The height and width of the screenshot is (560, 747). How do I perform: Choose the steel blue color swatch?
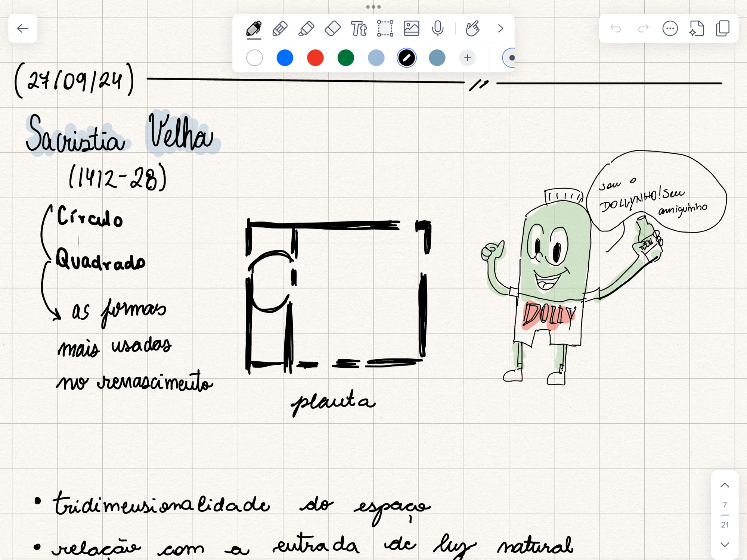pyautogui.click(x=437, y=58)
